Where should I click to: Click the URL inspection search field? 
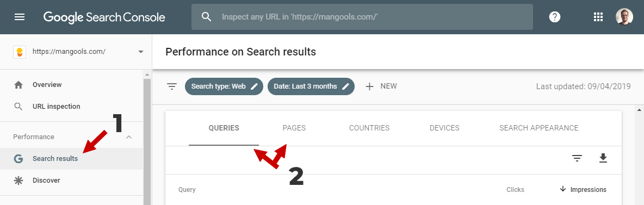point(362,17)
